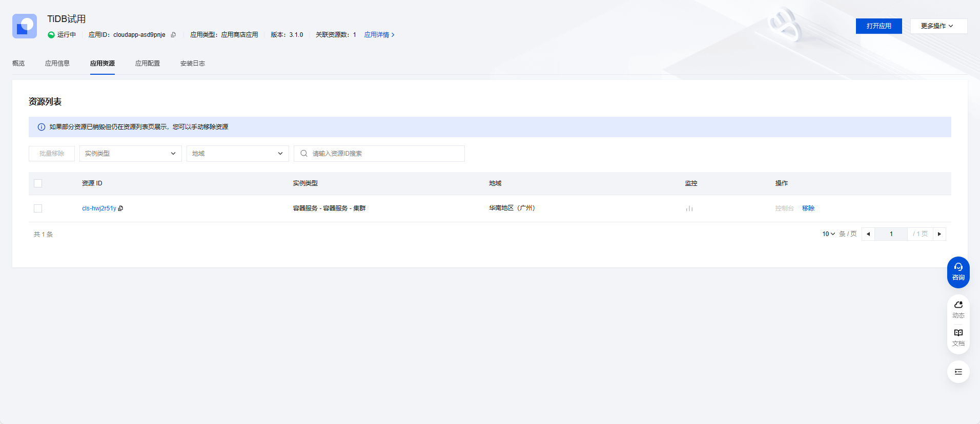Open monitoring chart icon for the cluster
The image size is (980, 424).
click(x=689, y=208)
